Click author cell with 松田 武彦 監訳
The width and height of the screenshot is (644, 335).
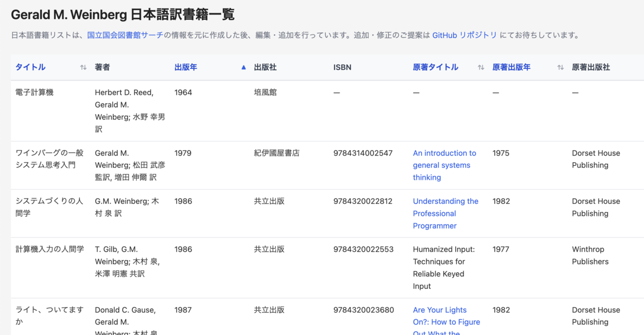coord(130,165)
